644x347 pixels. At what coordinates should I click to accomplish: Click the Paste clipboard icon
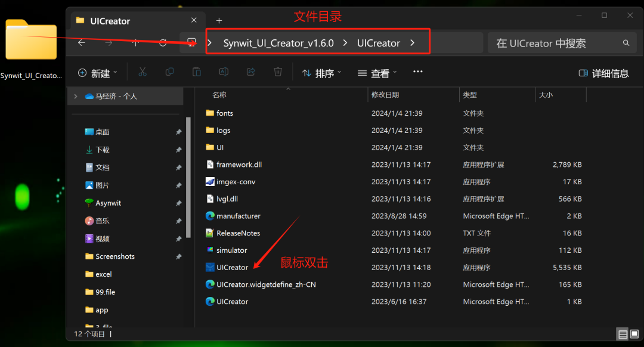click(x=196, y=72)
